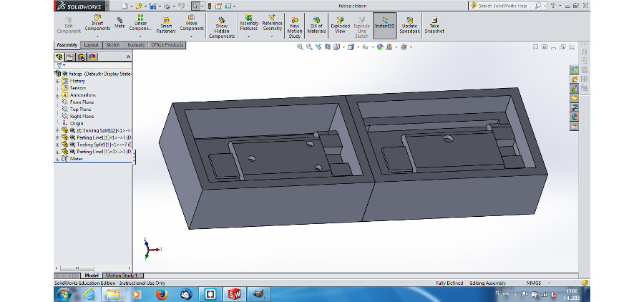Screen dimensions: 644x302
Task: Expand Parting Line1[1]<1> component node
Action: (x=57, y=137)
